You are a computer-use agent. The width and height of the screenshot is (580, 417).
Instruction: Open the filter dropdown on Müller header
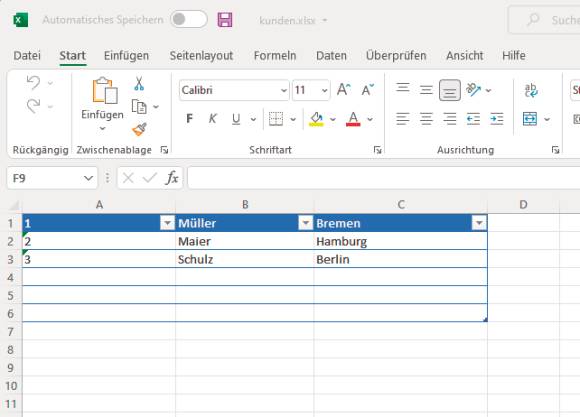[306, 223]
